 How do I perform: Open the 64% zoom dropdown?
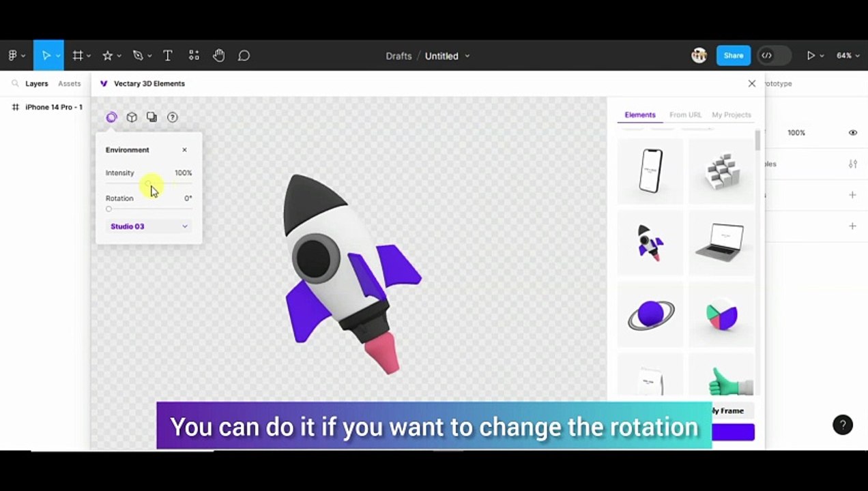[847, 56]
